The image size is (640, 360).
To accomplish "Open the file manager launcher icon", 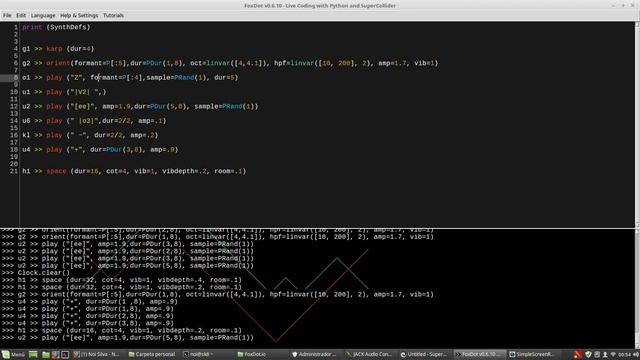I will (46, 354).
